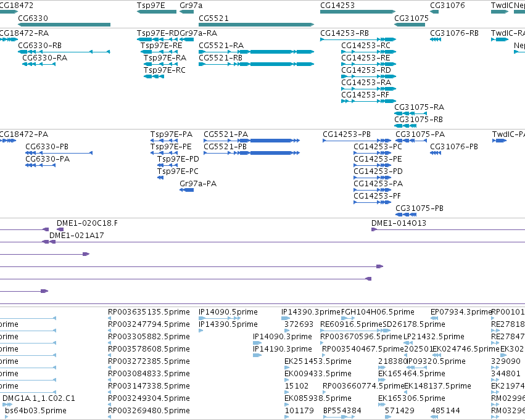This screenshot has height=420, width=525.
Task: Click the Tsp97E-PC protein label
Action: point(178,171)
